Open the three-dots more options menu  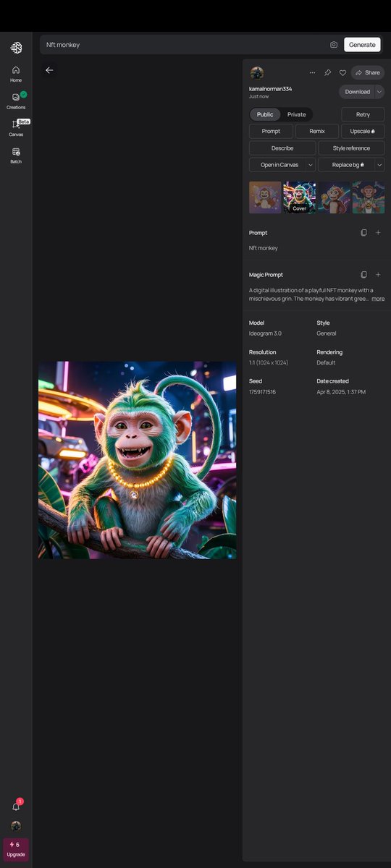coord(312,73)
